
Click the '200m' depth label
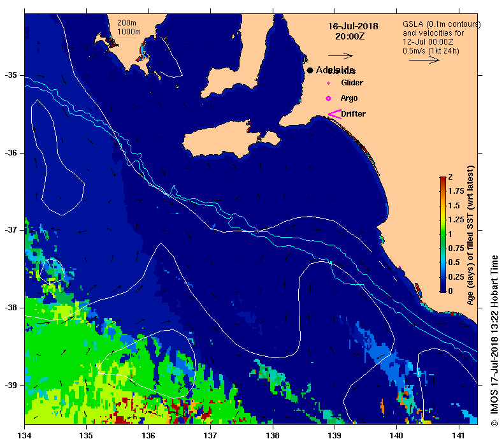(x=127, y=23)
